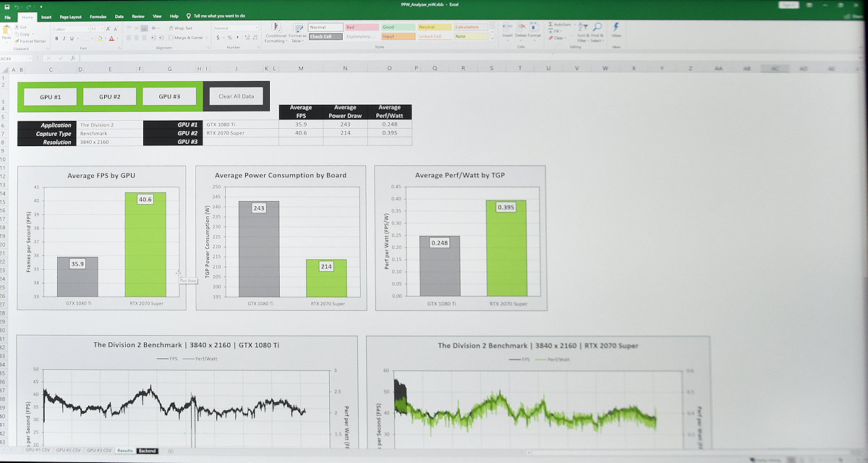The height and width of the screenshot is (463, 868).
Task: Select the cell reading The Division 2
Action: click(x=111, y=124)
